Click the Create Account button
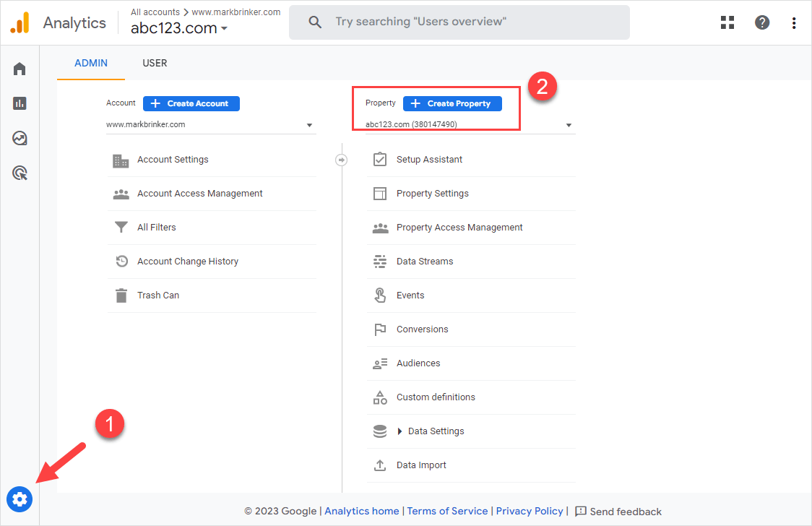This screenshot has width=812, height=526. (x=191, y=103)
